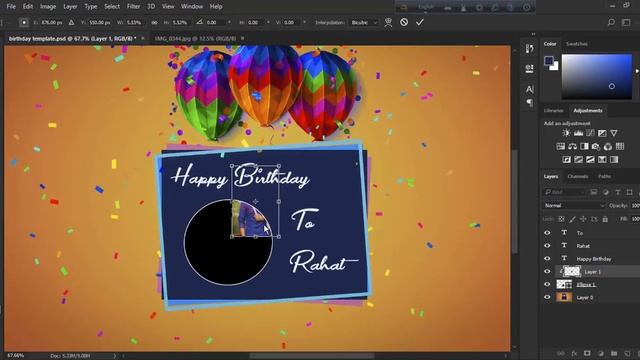
Task: Open the Layer menu
Action: [x=70, y=7]
